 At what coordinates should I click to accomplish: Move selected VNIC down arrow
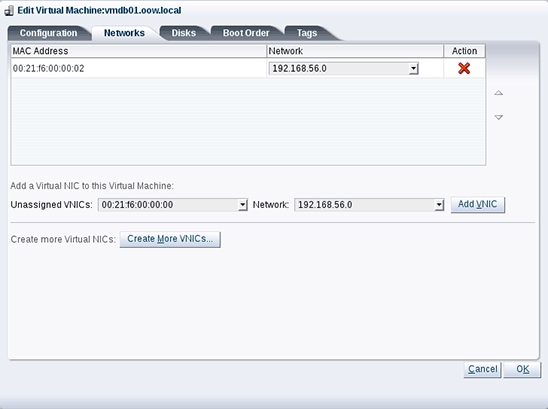pyautogui.click(x=499, y=117)
